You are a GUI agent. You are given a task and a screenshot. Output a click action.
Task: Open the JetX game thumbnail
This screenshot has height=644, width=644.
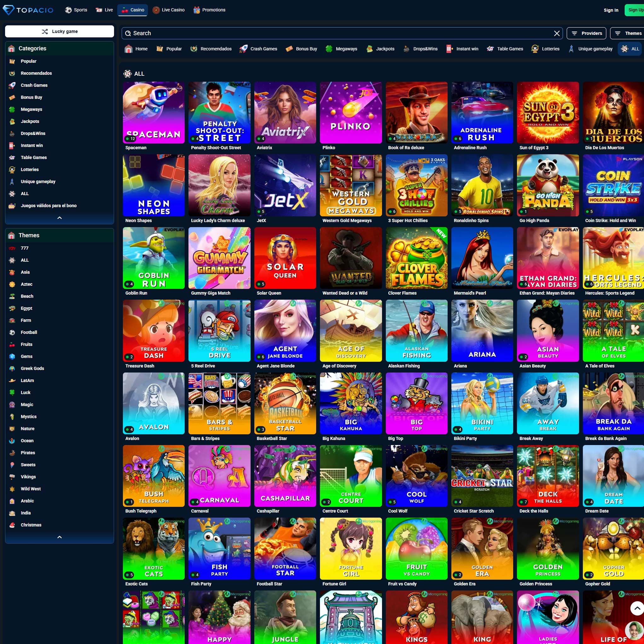click(x=285, y=185)
